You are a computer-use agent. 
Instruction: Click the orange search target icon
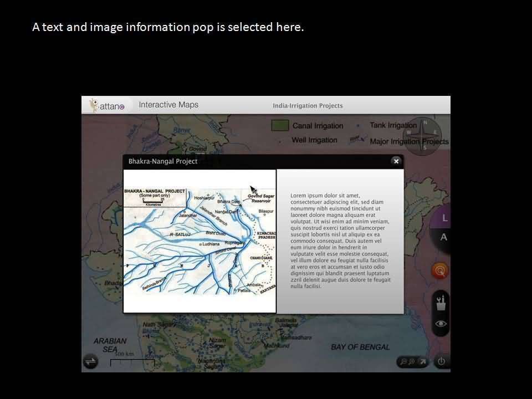click(441, 271)
